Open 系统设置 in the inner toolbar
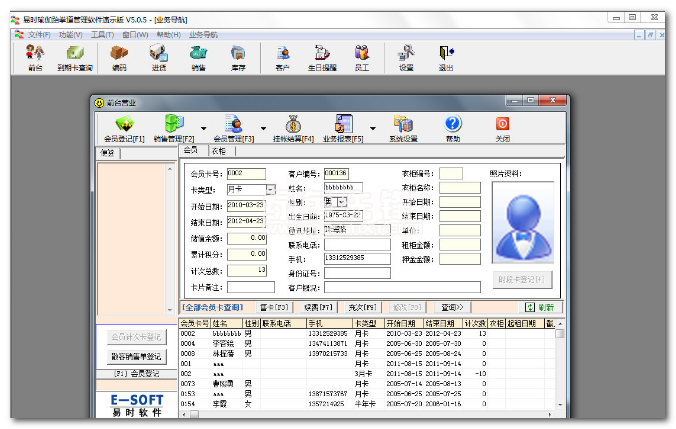676x429 pixels. [x=404, y=128]
